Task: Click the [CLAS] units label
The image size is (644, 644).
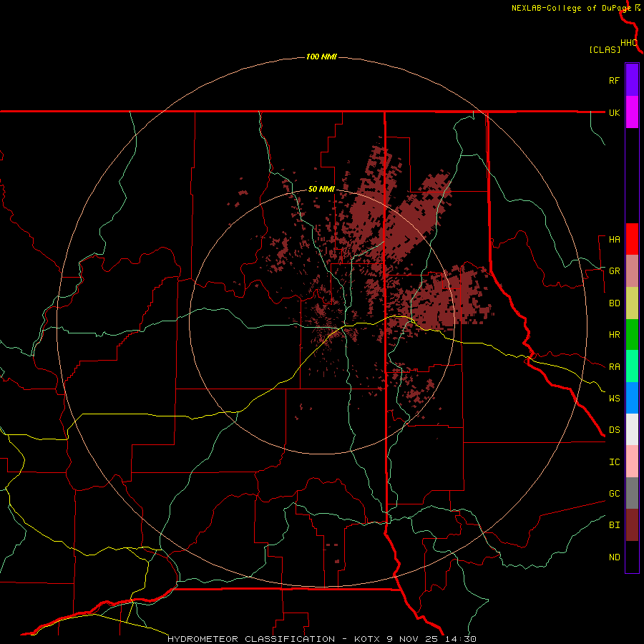Action: click(x=605, y=49)
